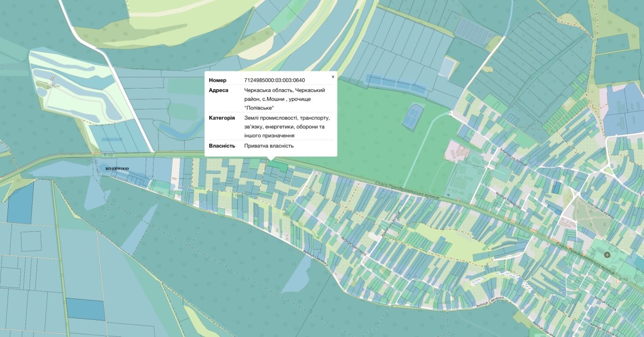This screenshot has width=644, height=337.
Task: Click the RIVERWOOD map label
Action: pos(117,169)
